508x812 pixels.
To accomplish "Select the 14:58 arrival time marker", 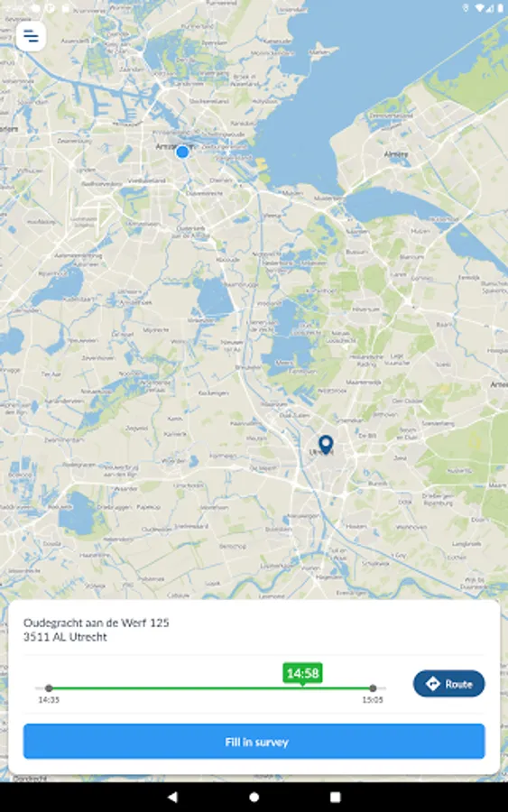I will pos(302,673).
